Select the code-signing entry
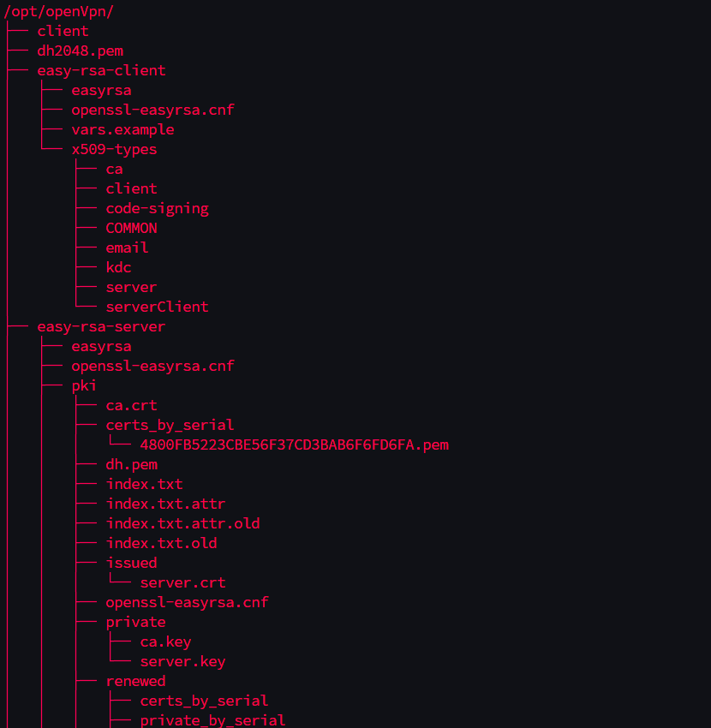711x728 pixels. (157, 208)
